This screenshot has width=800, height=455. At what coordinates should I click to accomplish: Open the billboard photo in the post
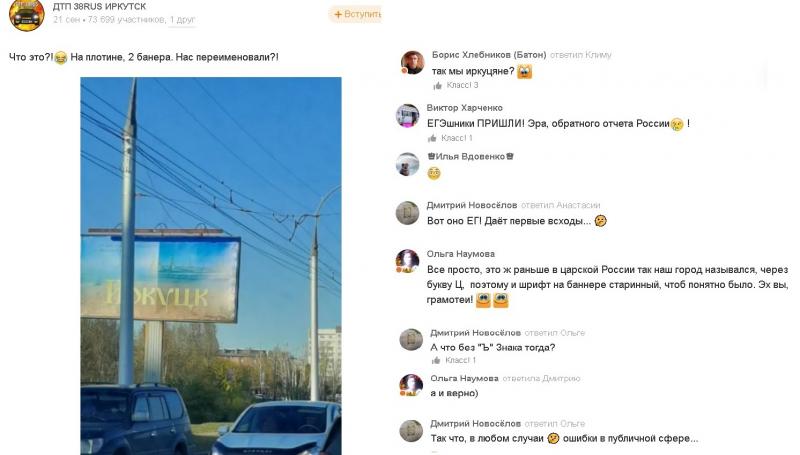point(211,266)
